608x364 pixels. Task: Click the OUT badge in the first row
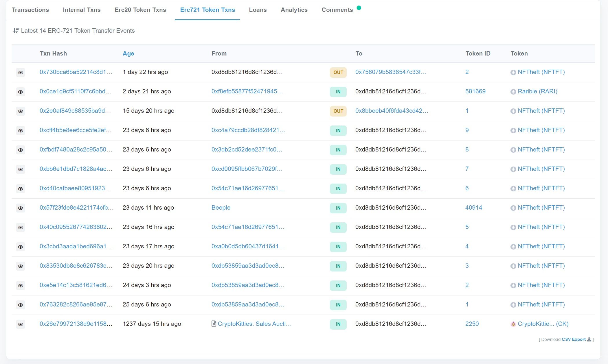point(338,72)
